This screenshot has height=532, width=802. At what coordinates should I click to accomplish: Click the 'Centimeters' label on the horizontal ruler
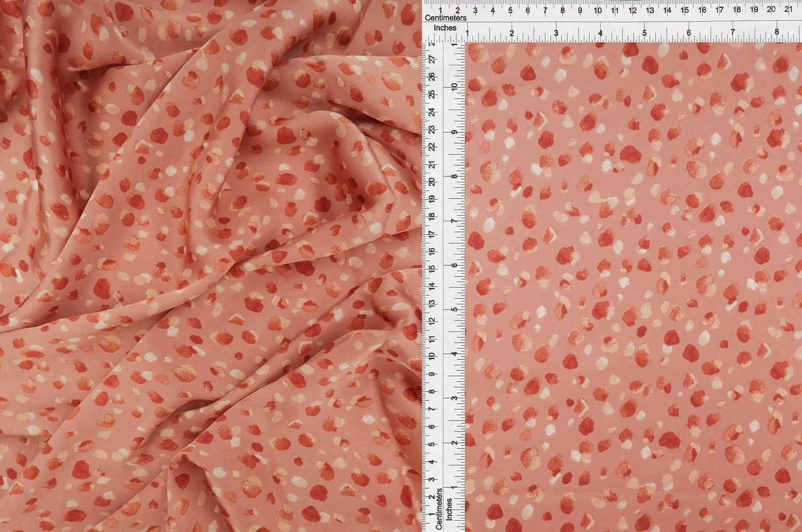tap(445, 18)
